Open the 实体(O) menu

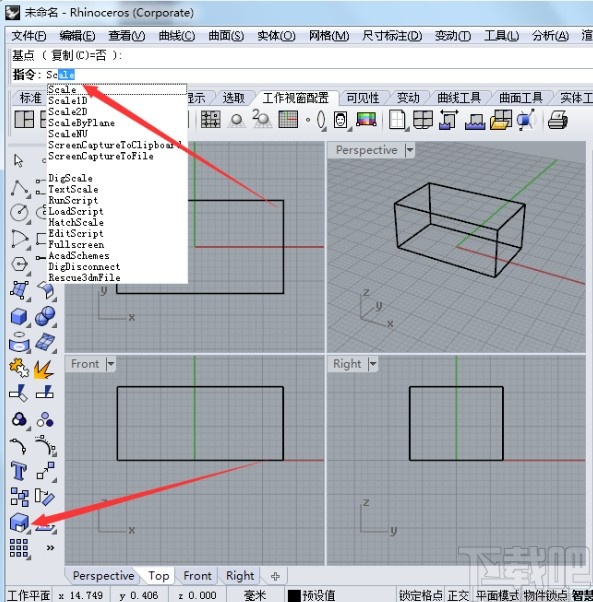pos(276,36)
